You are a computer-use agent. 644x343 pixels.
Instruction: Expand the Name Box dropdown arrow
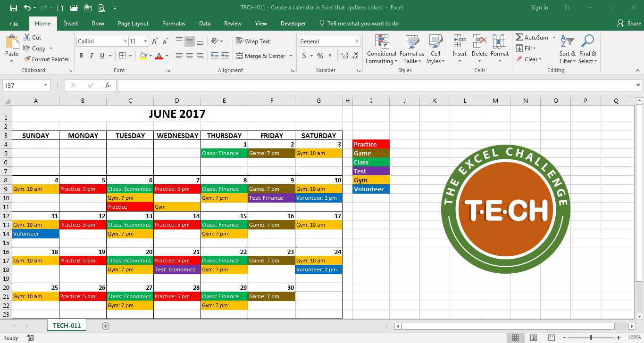pyautogui.click(x=46, y=85)
